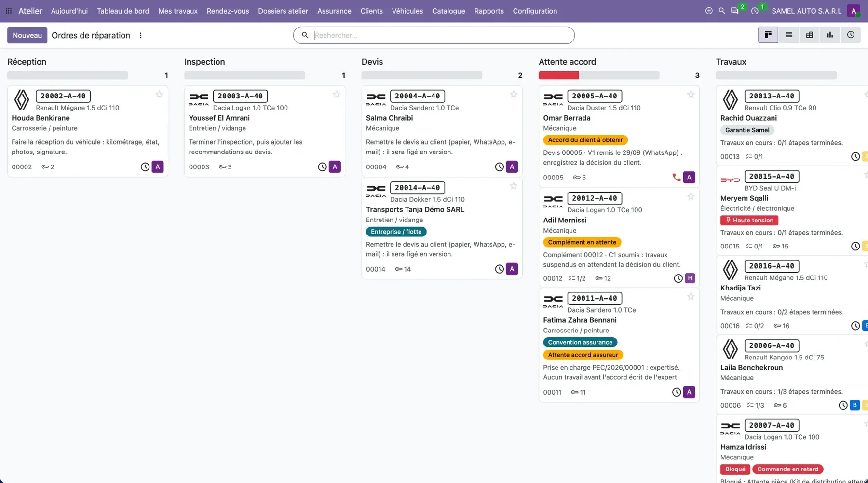Image resolution: width=868 pixels, height=483 pixels.
Task: Click the Entreprise / flotte tag
Action: tap(396, 232)
